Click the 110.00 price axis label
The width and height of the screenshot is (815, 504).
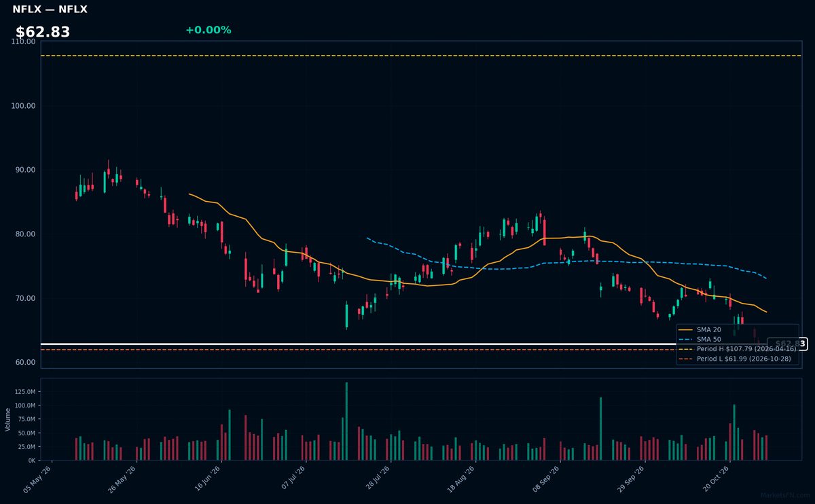point(24,41)
